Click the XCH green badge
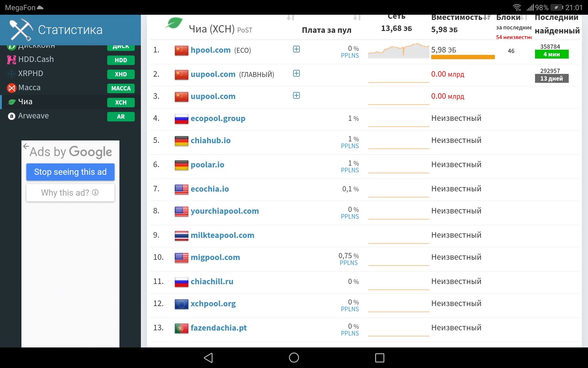Viewport: 588px width, 368px height. tap(121, 102)
